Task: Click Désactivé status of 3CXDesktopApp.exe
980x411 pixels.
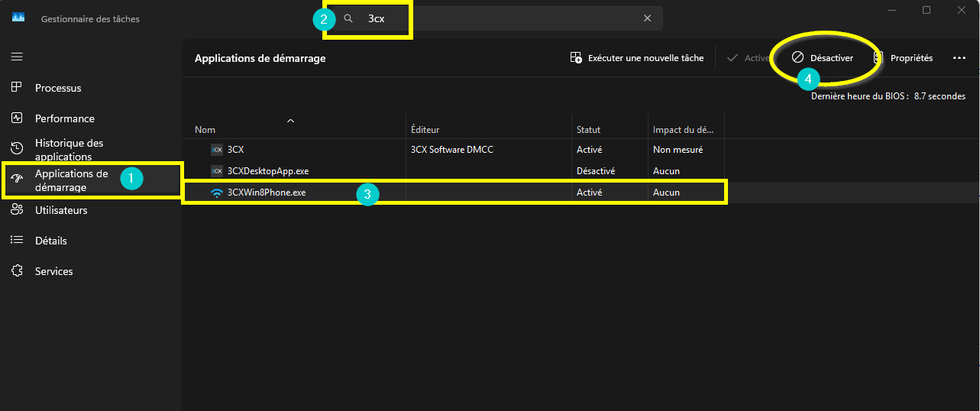Action: [x=596, y=171]
